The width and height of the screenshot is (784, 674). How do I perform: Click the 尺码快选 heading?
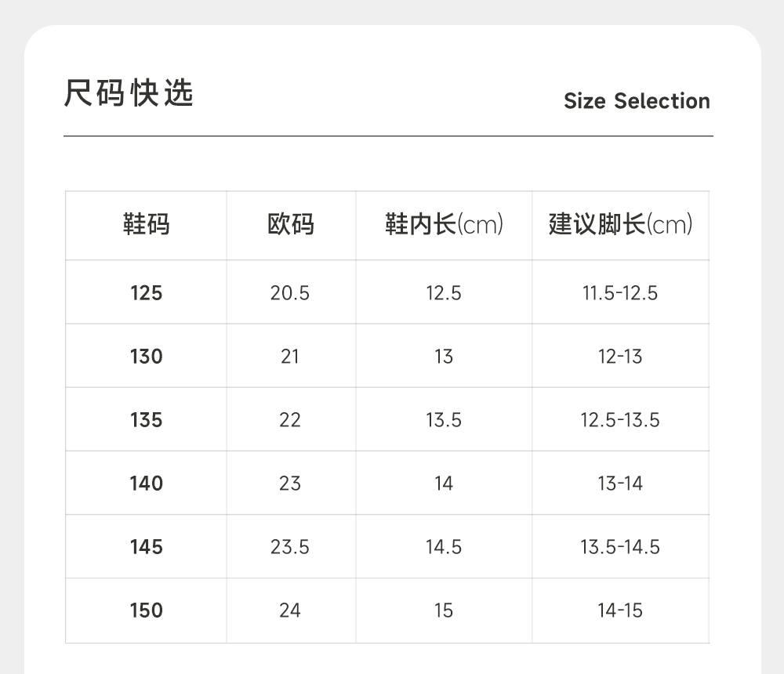coord(129,94)
